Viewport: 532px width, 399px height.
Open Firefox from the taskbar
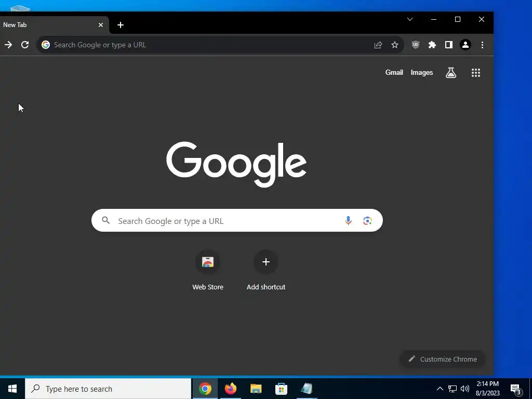click(231, 389)
